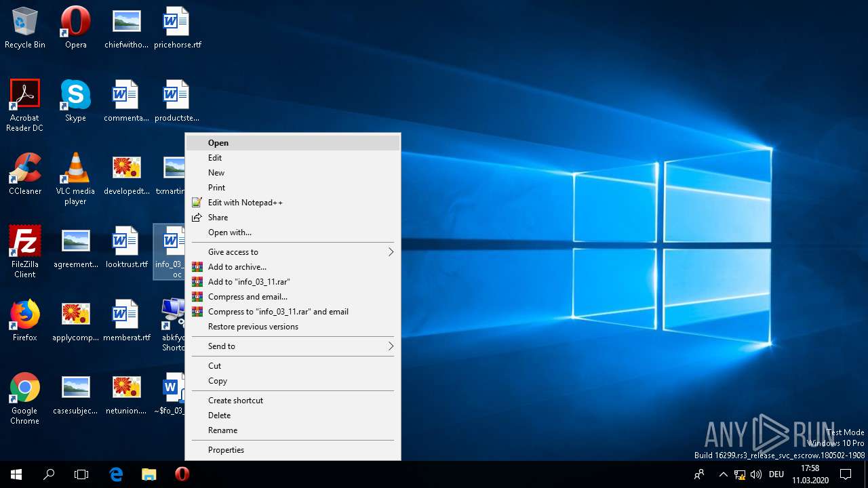Select Restore previous versions
The image size is (868, 488).
(x=293, y=327)
